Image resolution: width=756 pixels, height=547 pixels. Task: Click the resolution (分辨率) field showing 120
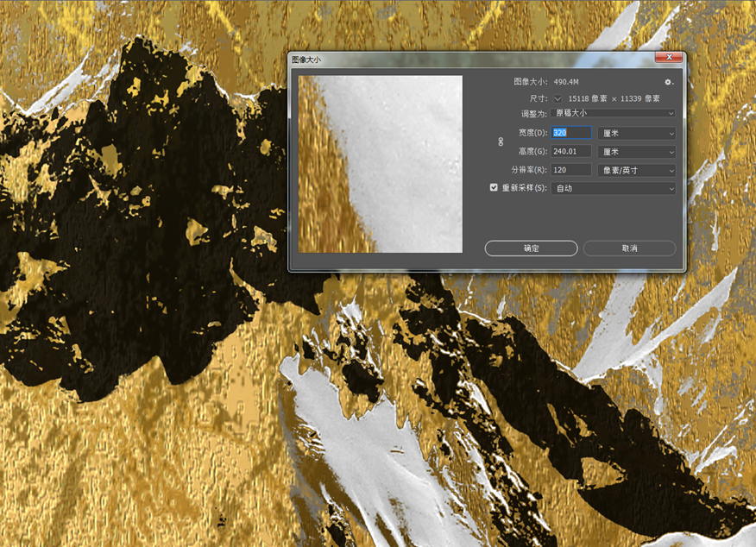(570, 170)
